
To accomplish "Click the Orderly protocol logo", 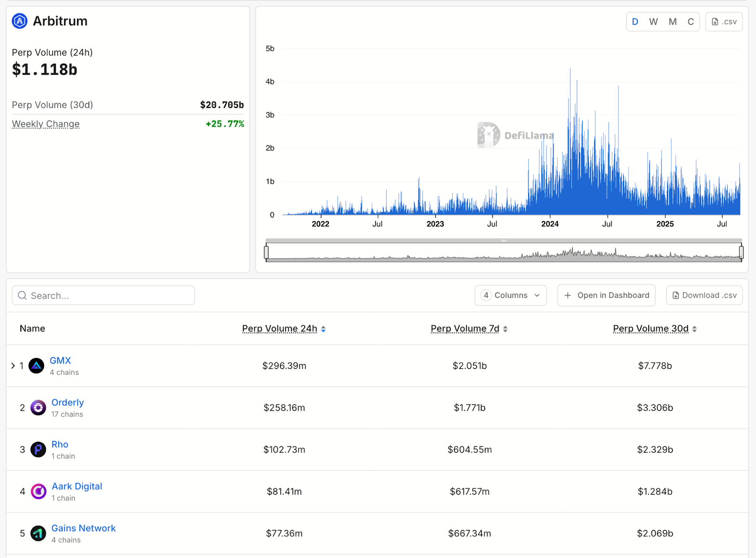I will pos(38,408).
